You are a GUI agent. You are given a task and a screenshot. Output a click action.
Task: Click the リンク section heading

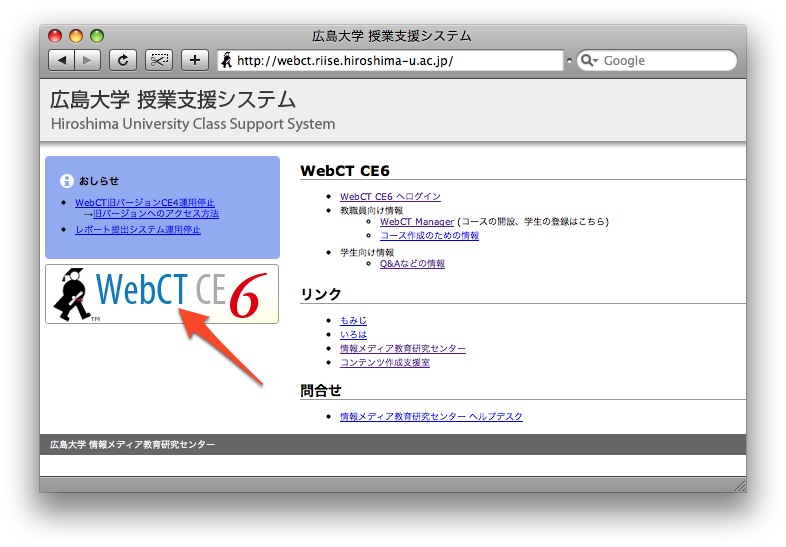(321, 294)
